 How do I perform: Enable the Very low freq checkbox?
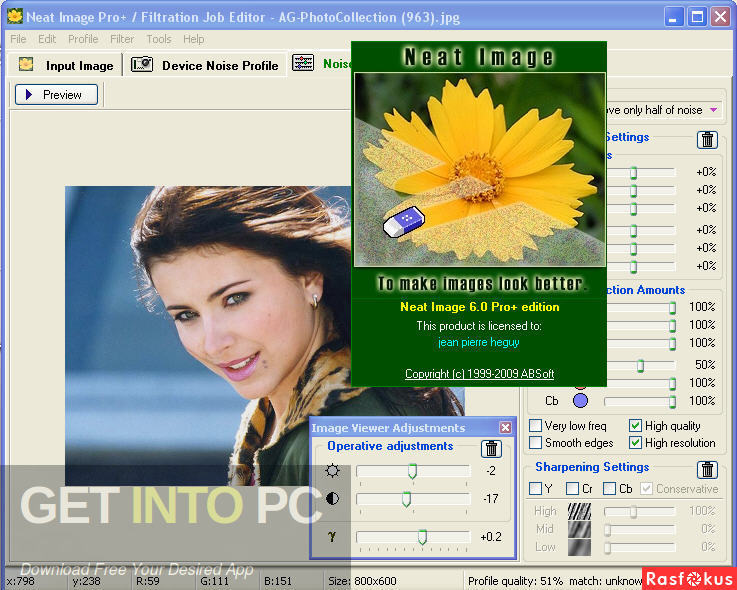tap(535, 425)
